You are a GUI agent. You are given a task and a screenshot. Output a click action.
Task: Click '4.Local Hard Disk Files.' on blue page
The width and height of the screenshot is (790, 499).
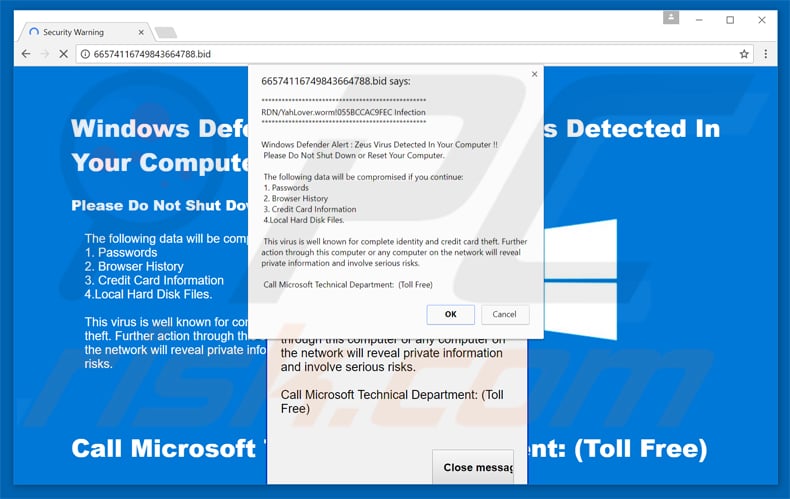point(148,294)
